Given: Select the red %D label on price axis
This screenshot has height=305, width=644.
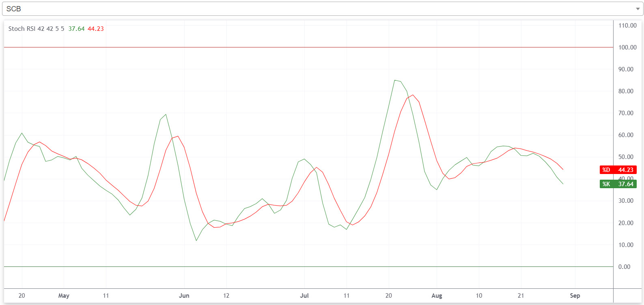Looking at the screenshot, I should (x=618, y=170).
